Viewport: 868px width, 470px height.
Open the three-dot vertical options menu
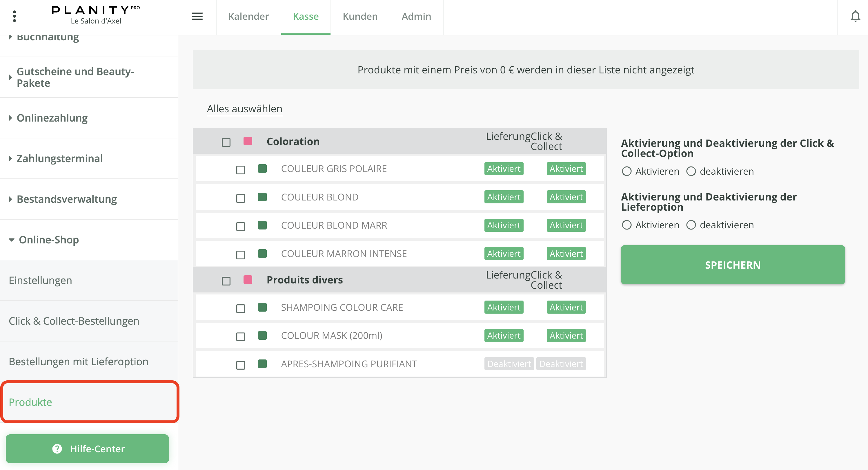click(14, 16)
